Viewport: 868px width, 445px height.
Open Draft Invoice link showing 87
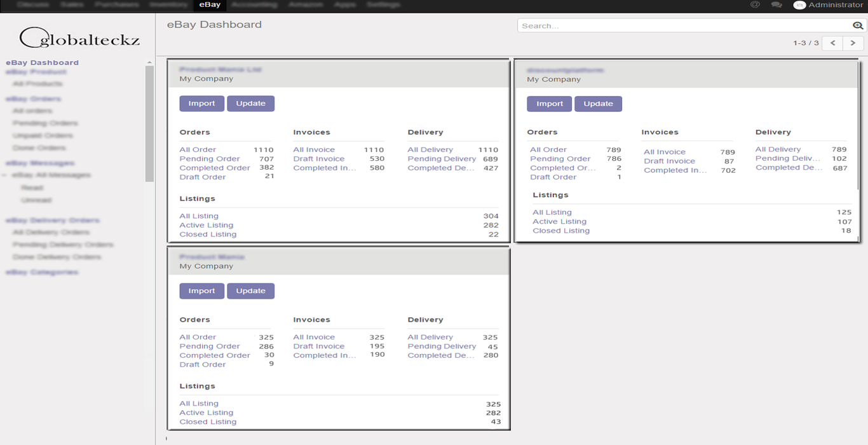point(670,161)
